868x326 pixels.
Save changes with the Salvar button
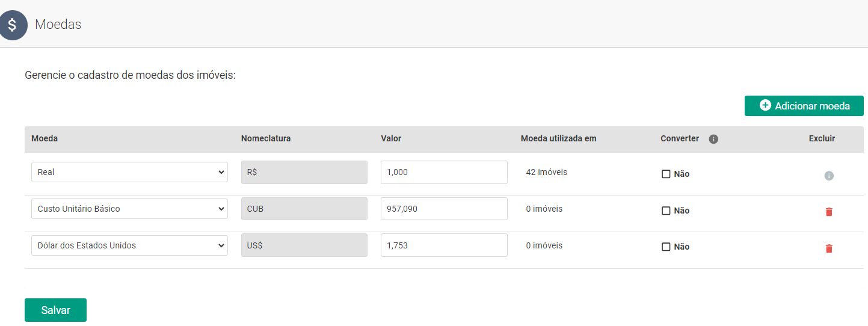(x=55, y=310)
